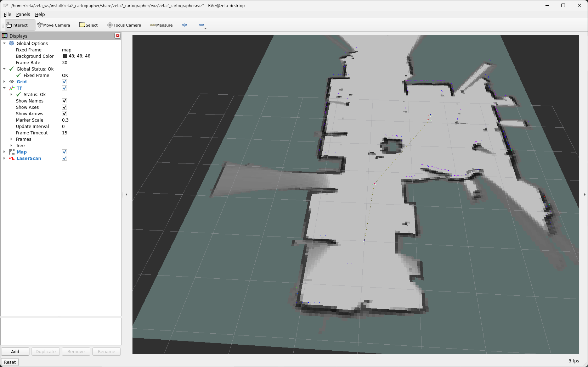Select the Map display icon
The height and width of the screenshot is (367, 588).
[x=12, y=152]
